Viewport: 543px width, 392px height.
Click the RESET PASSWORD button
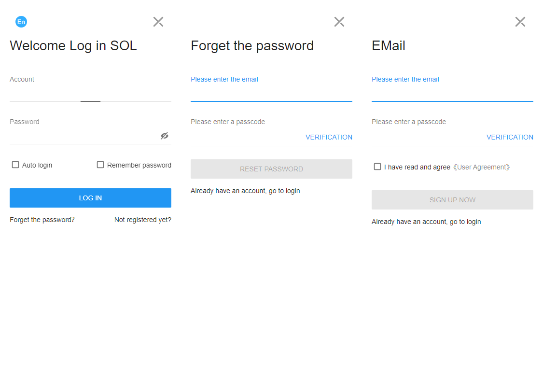(x=271, y=169)
